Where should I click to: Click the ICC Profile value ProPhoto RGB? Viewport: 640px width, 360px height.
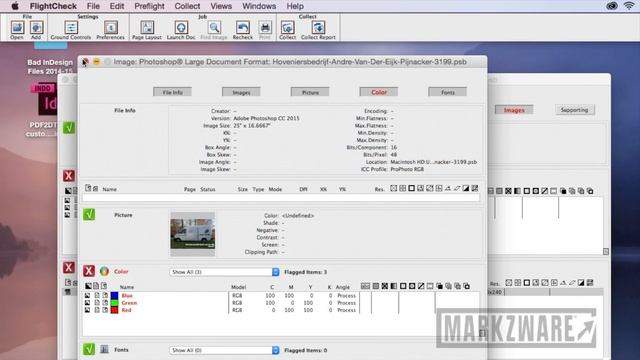[x=407, y=169]
